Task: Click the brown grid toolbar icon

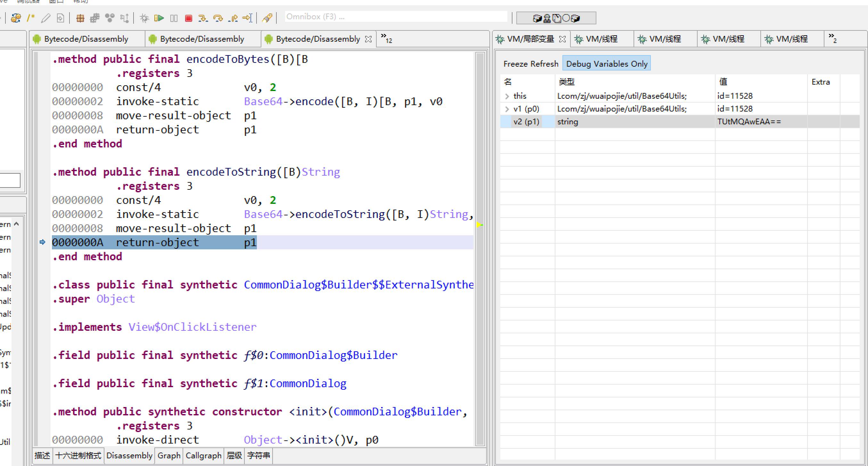Action: point(80,18)
